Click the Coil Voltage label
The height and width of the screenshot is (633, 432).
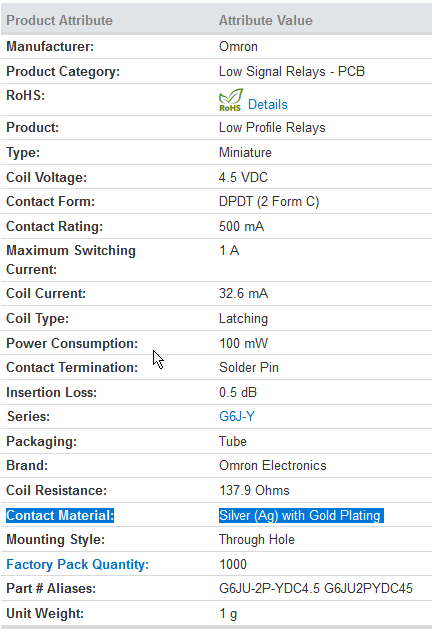46,177
